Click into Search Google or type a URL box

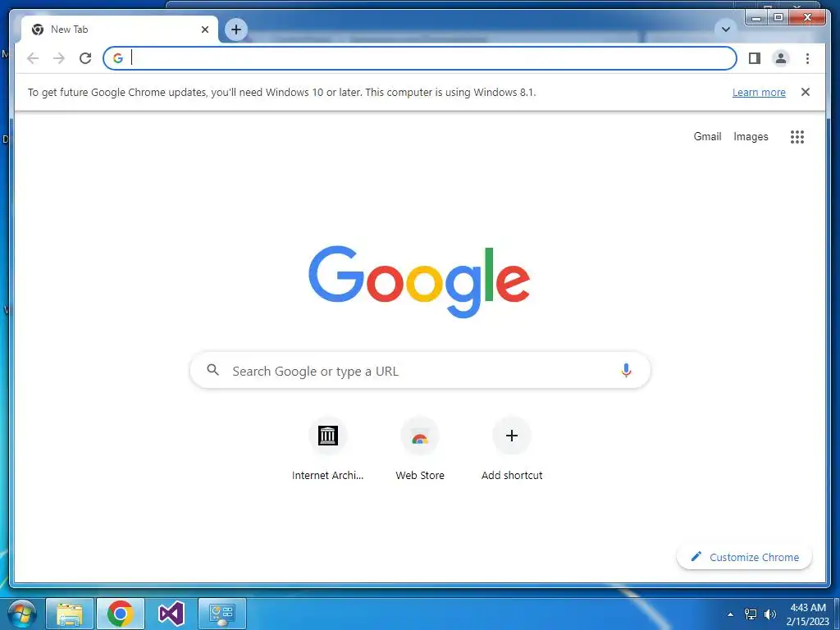pyautogui.click(x=420, y=370)
